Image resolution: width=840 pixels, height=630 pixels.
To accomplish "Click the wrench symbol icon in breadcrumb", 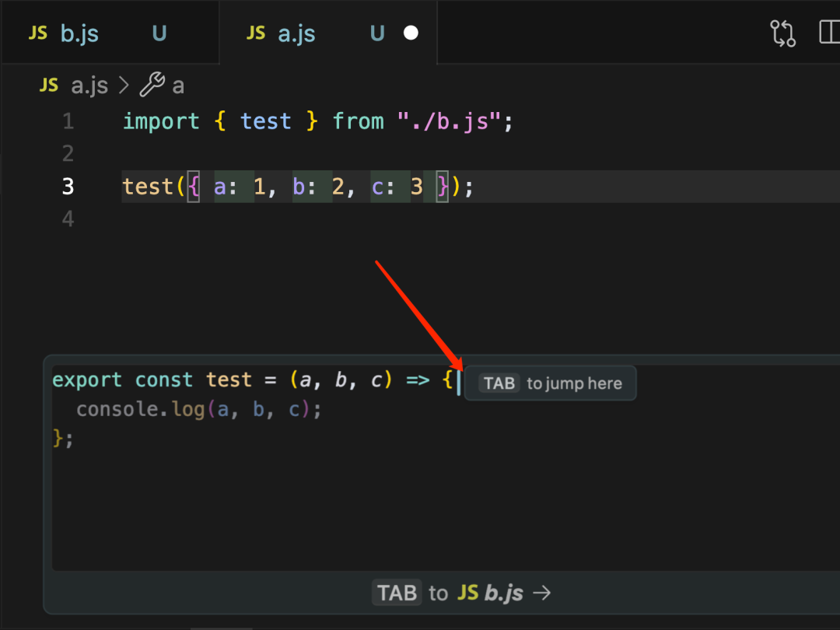I will pos(152,85).
